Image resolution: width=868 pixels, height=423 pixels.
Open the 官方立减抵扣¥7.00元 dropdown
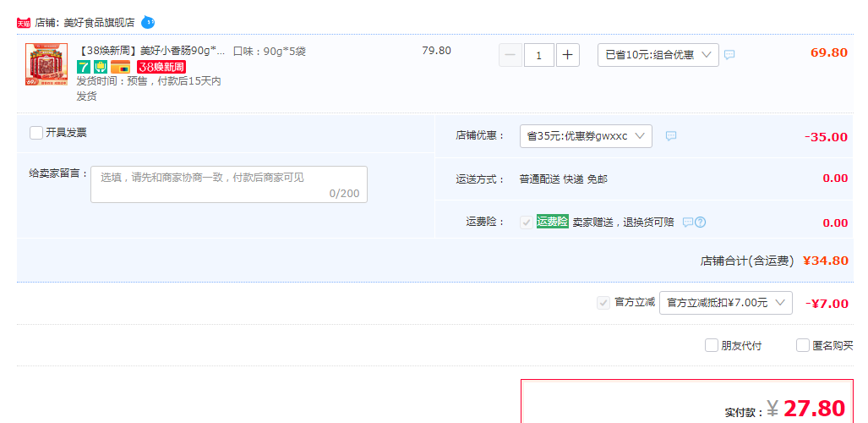pyautogui.click(x=726, y=303)
